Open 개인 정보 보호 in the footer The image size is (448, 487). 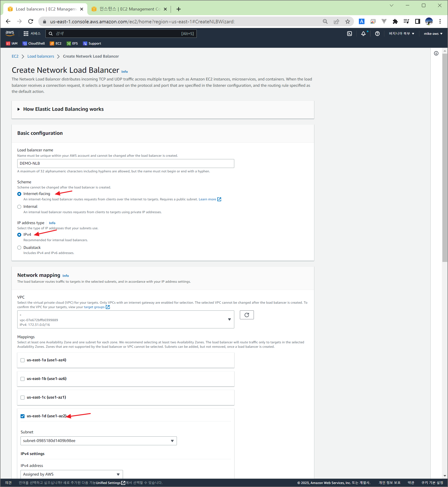(389, 483)
